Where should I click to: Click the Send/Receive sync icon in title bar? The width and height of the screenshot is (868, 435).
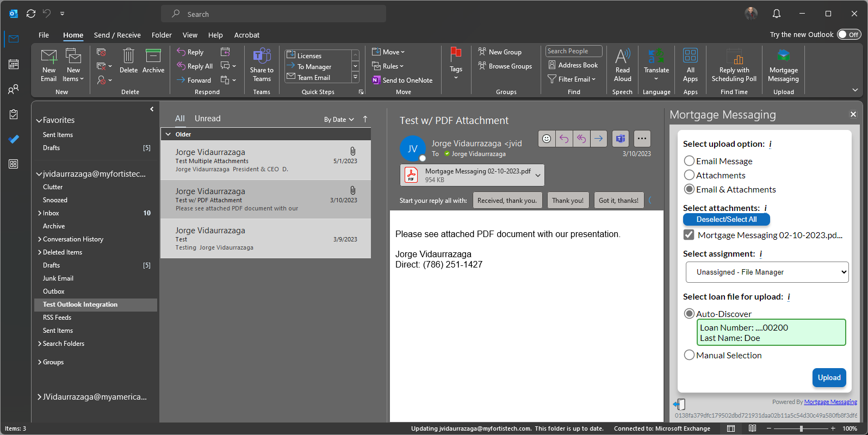point(31,14)
